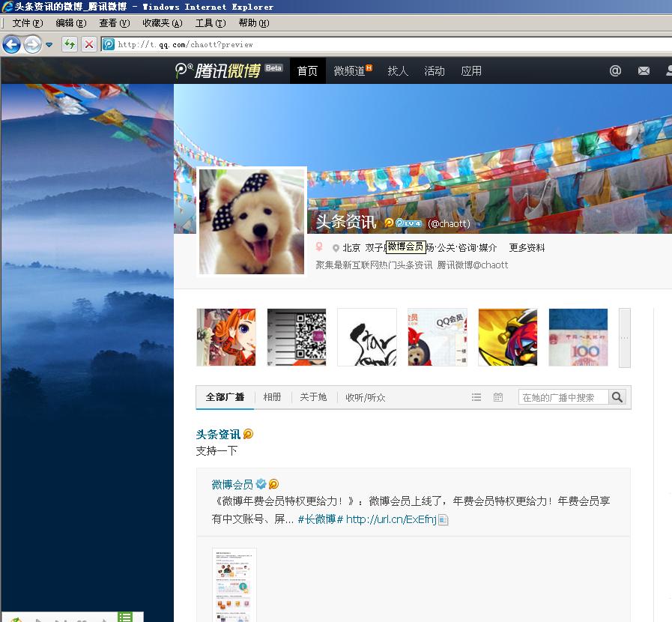Open the 更多资料 link
The width and height of the screenshot is (672, 622).
click(x=527, y=248)
